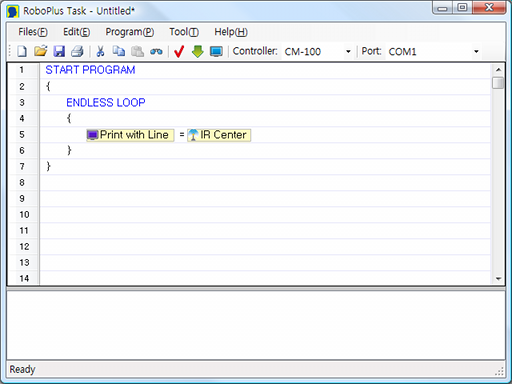This screenshot has width=512, height=384.
Task: Check rules using the red checkmark icon
Action: click(x=179, y=51)
